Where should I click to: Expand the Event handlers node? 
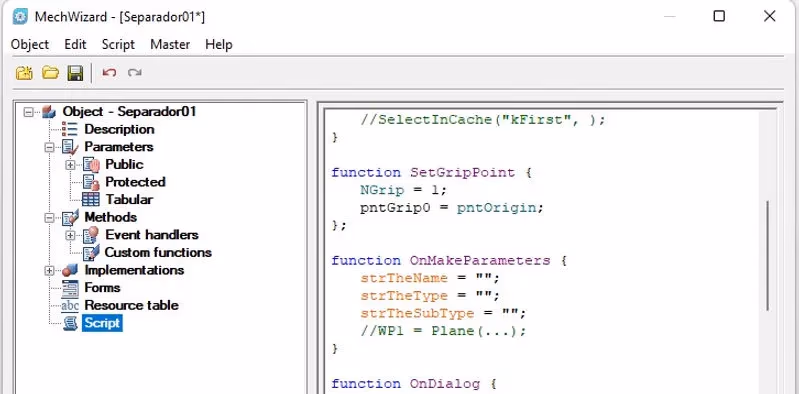(x=70, y=235)
